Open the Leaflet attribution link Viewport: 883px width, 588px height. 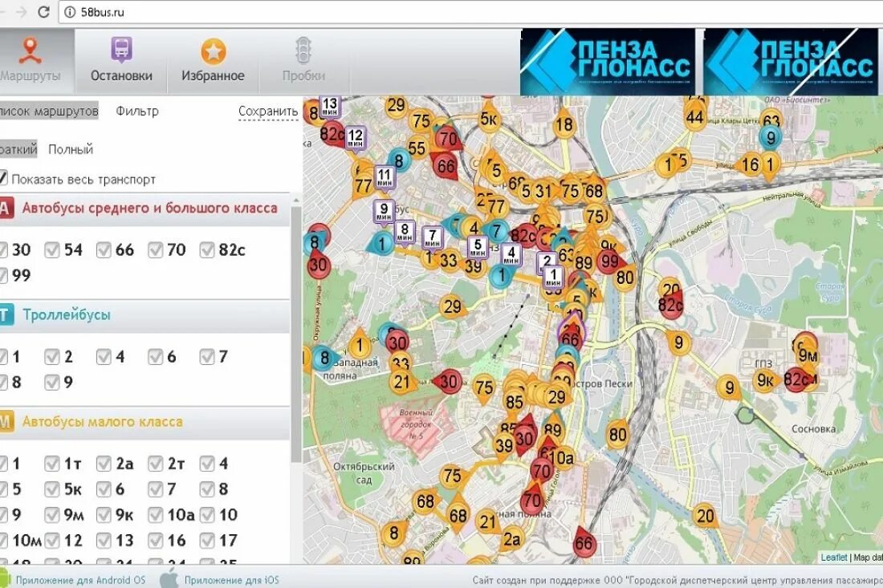click(x=833, y=557)
